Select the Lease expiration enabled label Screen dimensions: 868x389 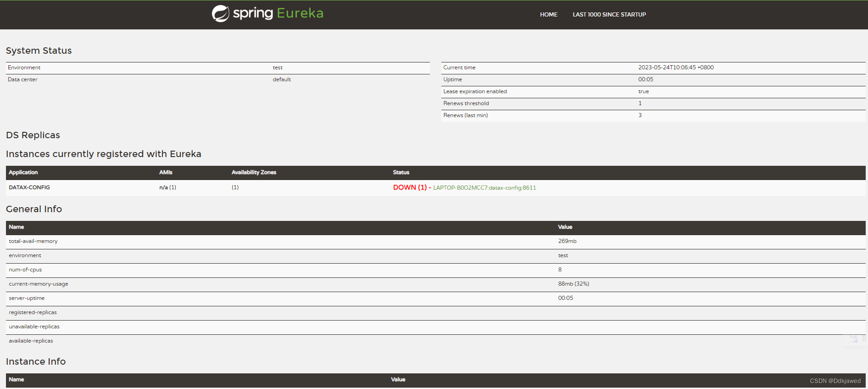tap(475, 91)
